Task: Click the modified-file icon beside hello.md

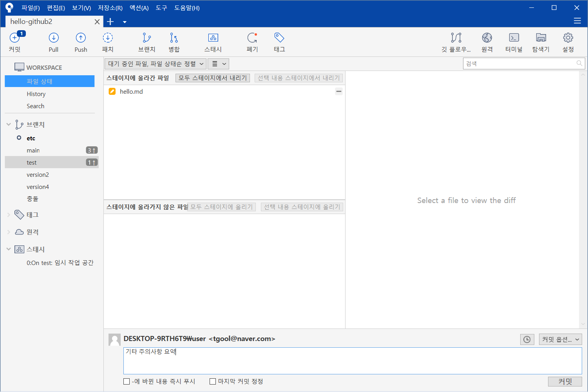Action: pyautogui.click(x=112, y=91)
